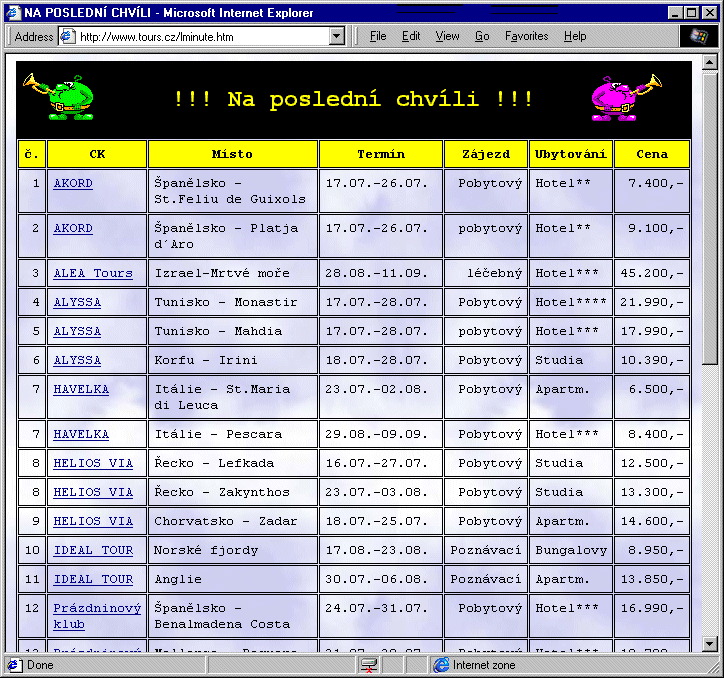Click the price 16.990,- cell
724x678 pixels.
pos(652,616)
